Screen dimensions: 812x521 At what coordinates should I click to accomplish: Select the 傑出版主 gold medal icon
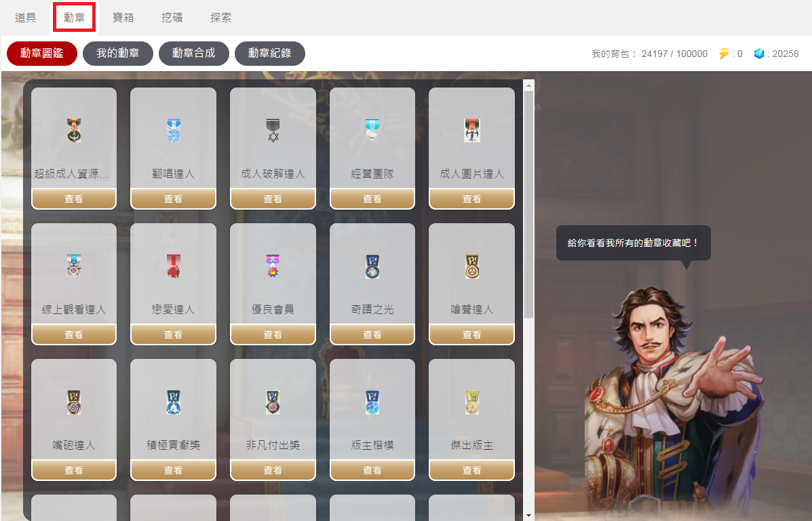471,402
